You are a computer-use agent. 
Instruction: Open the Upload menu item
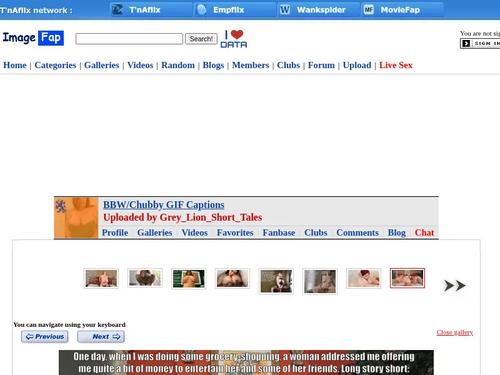pos(357,65)
